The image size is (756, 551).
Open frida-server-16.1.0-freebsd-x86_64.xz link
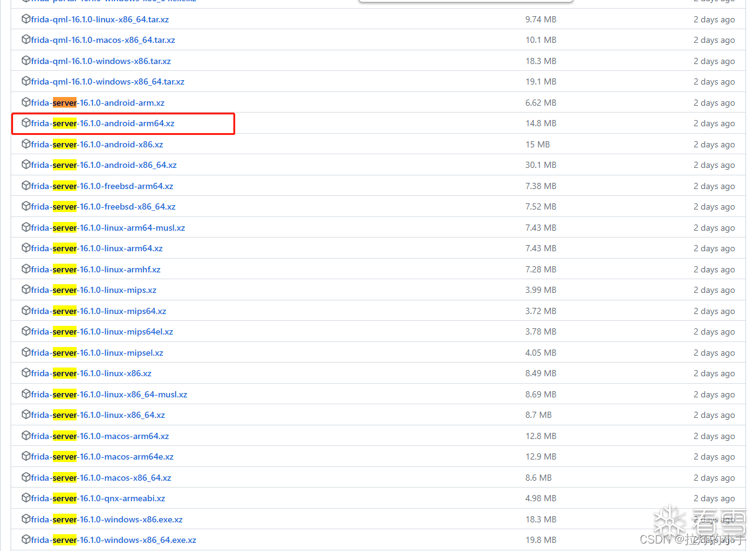pos(103,206)
